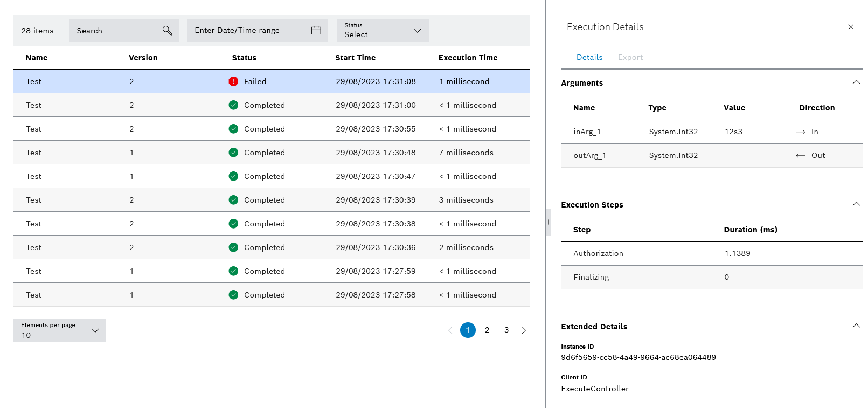Sort by Start Time column header
The image size is (868, 408).
click(356, 58)
